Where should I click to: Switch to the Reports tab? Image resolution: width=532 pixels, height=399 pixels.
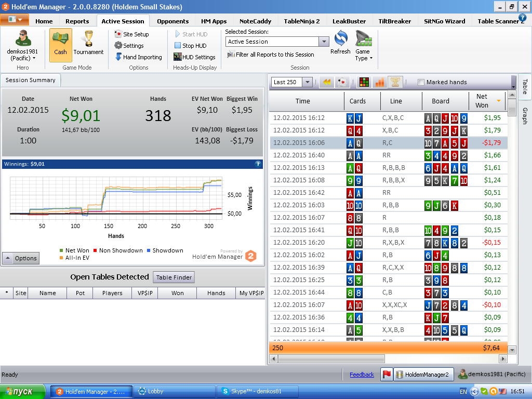click(x=77, y=21)
